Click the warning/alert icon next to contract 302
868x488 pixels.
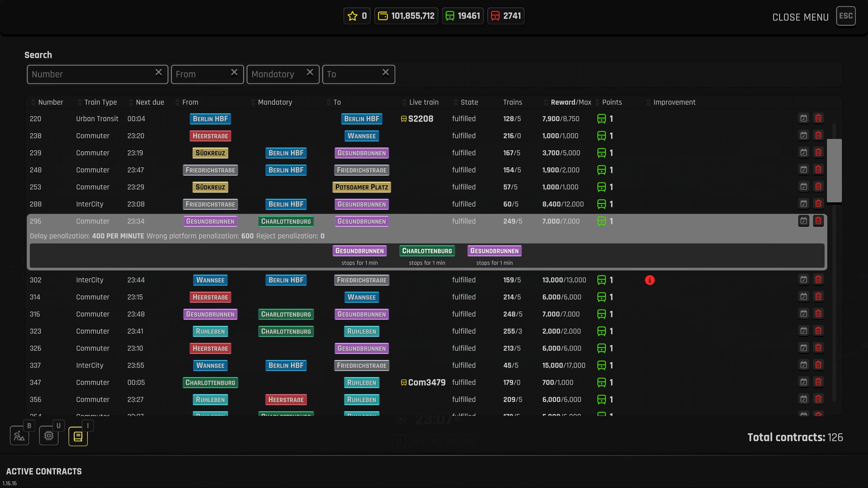click(650, 280)
